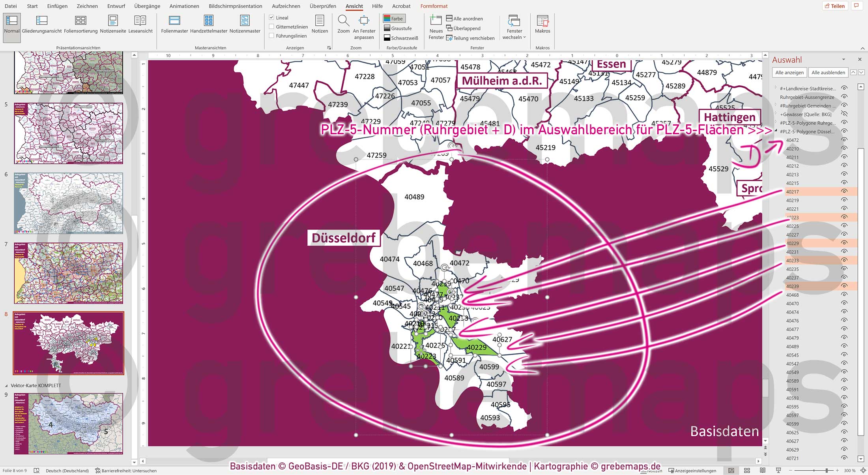The height and width of the screenshot is (475, 868).
Task: Open the Formformat tab
Action: (x=434, y=6)
